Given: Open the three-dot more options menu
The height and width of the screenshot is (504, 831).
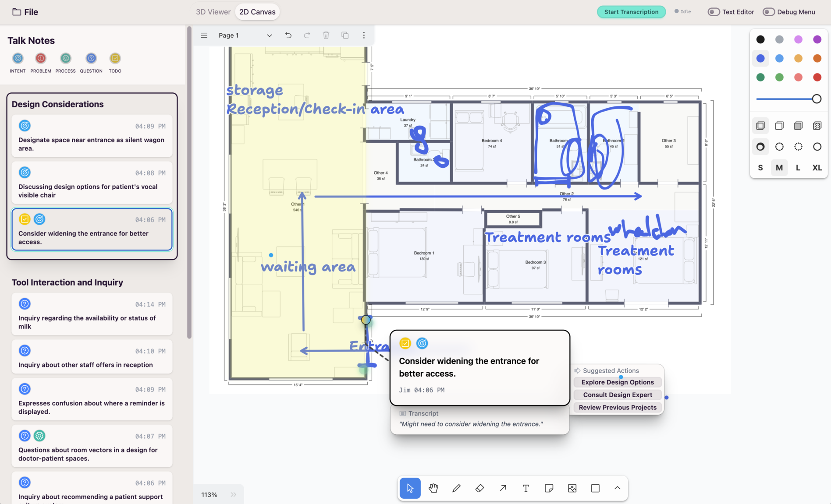Looking at the screenshot, I should 364,35.
